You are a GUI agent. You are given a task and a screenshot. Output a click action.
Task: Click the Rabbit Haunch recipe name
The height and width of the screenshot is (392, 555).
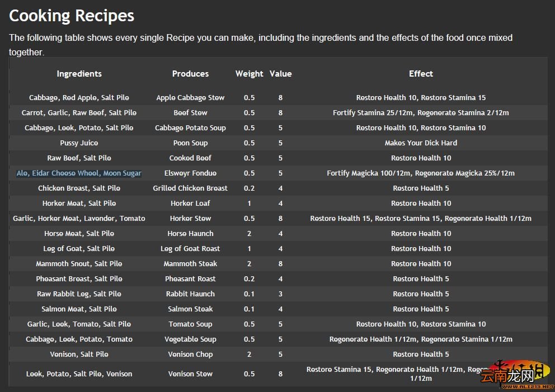click(x=190, y=294)
